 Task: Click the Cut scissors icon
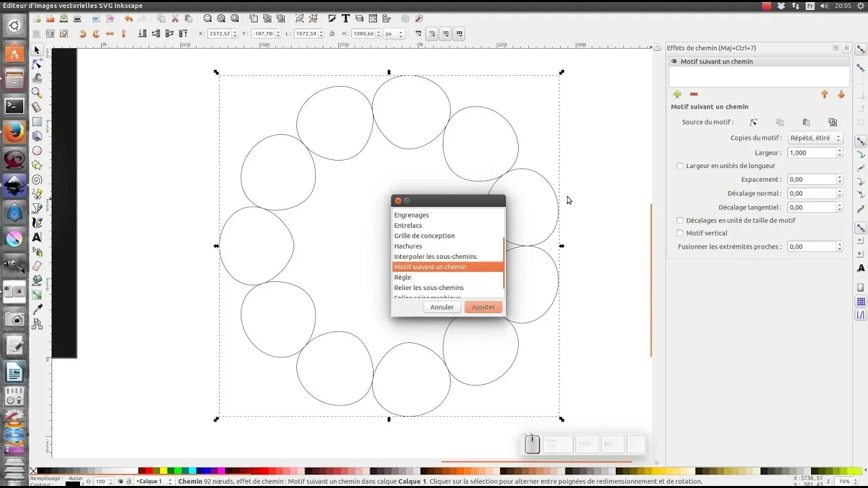tap(175, 18)
